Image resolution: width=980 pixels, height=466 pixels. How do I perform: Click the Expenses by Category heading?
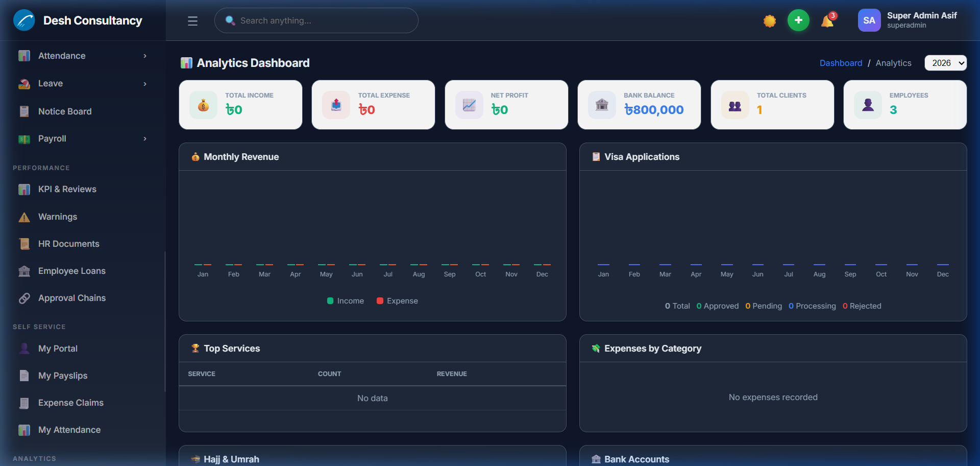point(653,348)
